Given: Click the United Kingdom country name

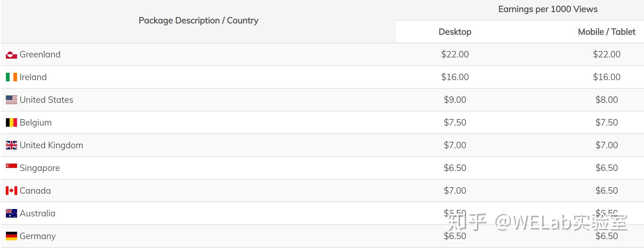Looking at the screenshot, I should [x=51, y=145].
